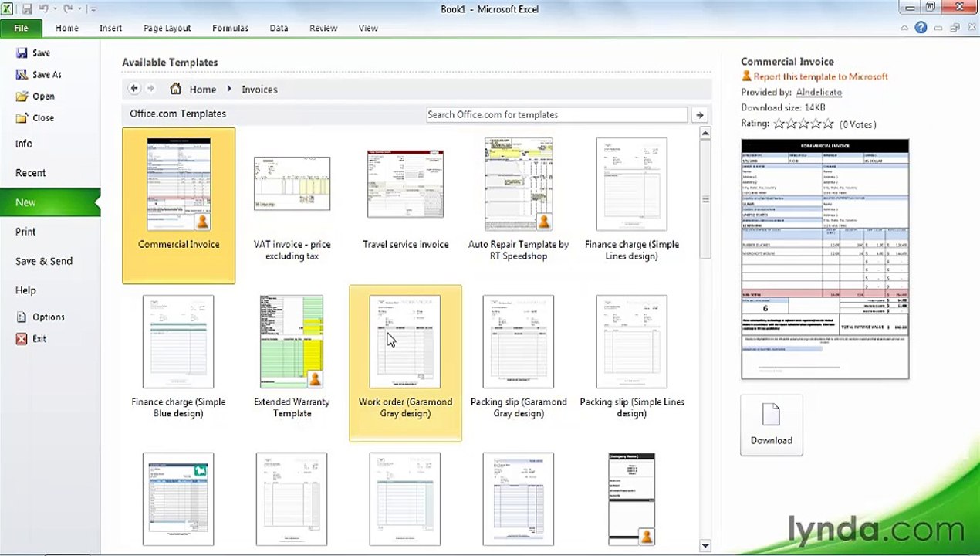
Task: Click the Home house icon in breadcrumb
Action: click(x=176, y=89)
